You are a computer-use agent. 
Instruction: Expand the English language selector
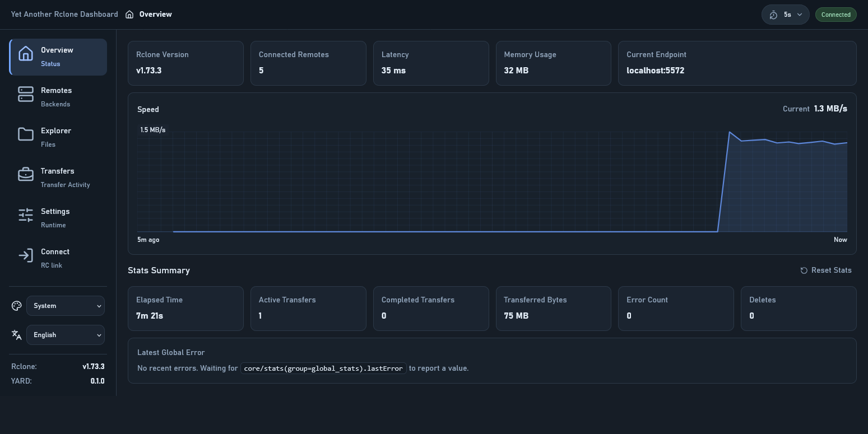pyautogui.click(x=66, y=335)
